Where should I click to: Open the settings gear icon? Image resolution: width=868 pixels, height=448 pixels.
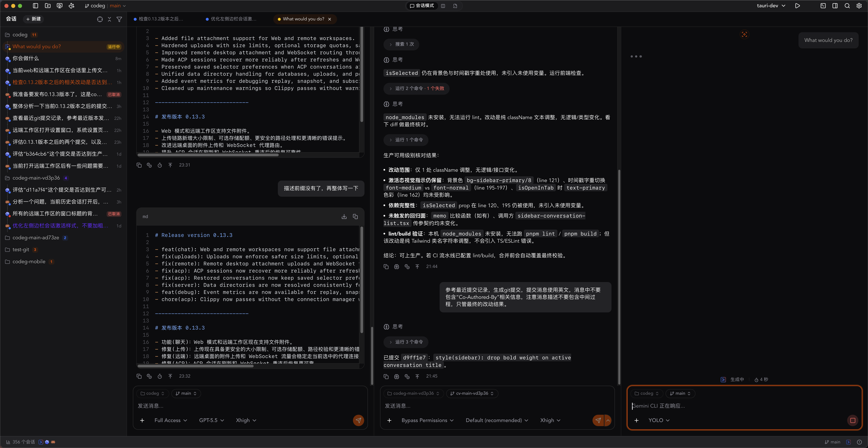tap(859, 6)
